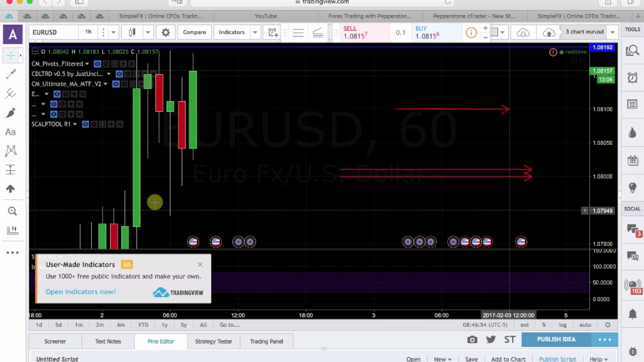The height and width of the screenshot is (362, 644).
Task: Close the User-Made Indicators ad
Action: [x=200, y=264]
